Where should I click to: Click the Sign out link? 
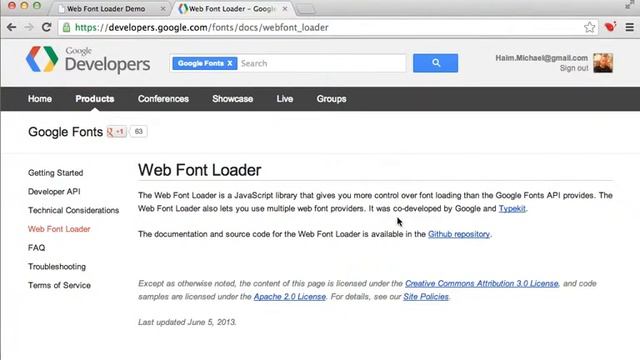coord(574,68)
